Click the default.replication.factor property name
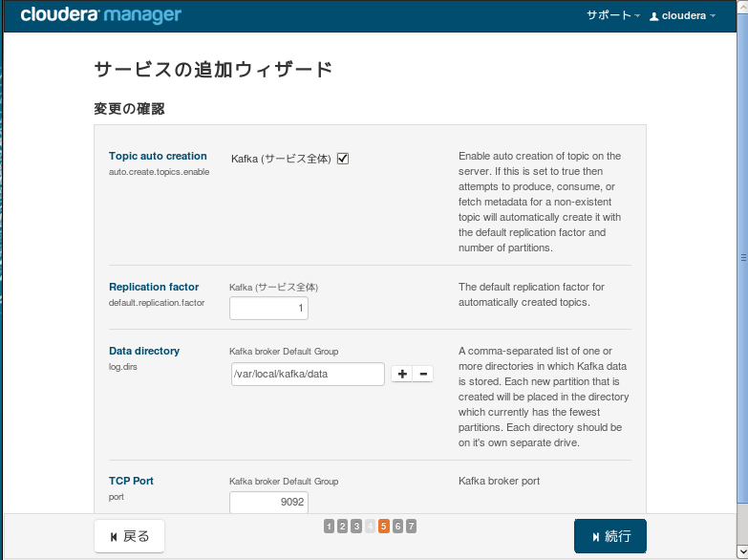 [x=157, y=303]
